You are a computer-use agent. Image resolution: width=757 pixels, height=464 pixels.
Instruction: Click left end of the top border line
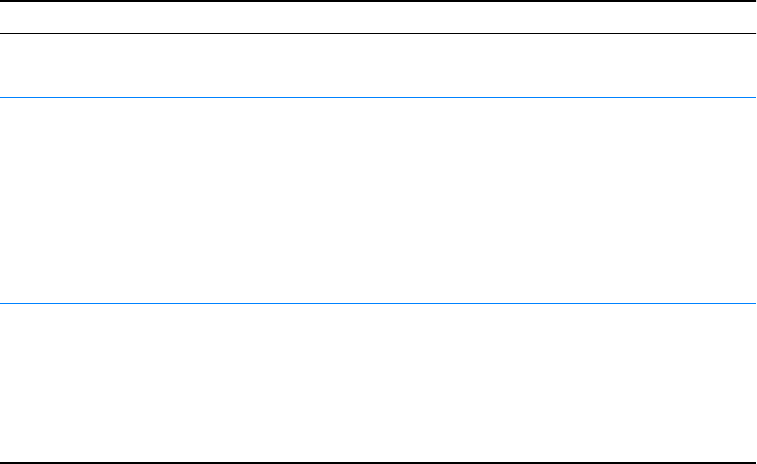[x=3, y=2]
